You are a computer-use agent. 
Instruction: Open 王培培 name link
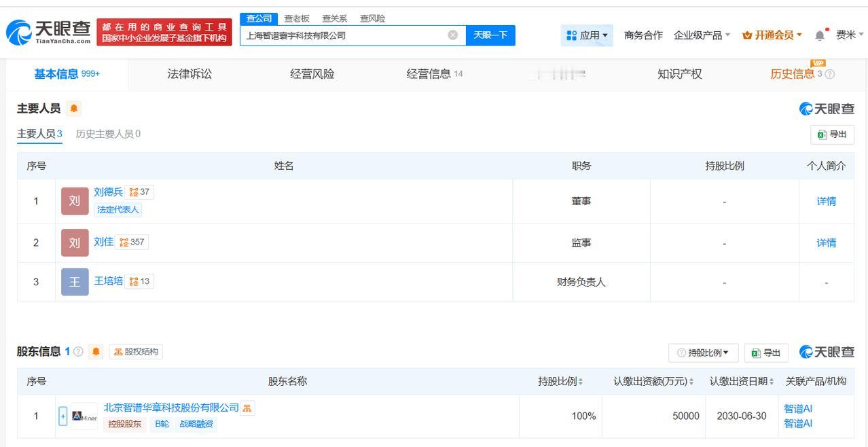tap(109, 281)
